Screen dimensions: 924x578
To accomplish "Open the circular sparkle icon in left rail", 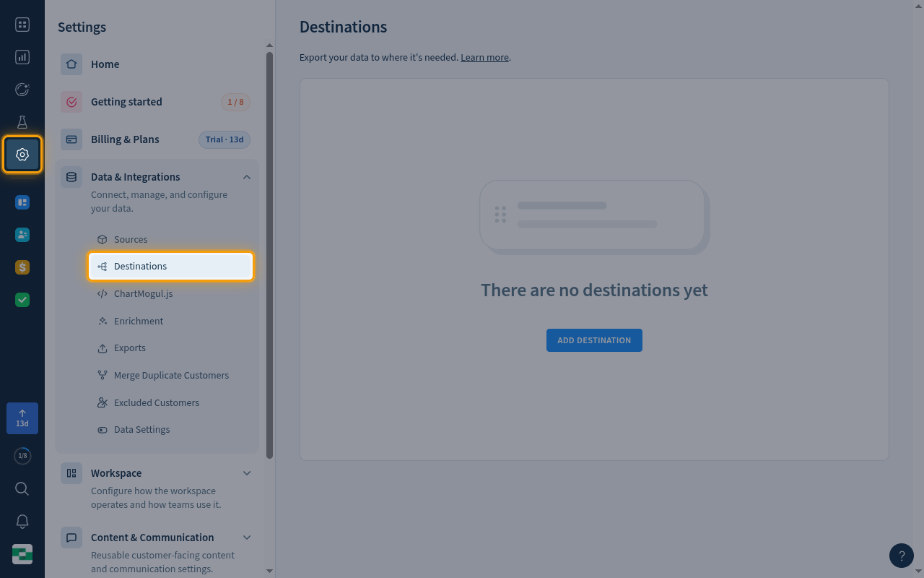I will point(22,90).
